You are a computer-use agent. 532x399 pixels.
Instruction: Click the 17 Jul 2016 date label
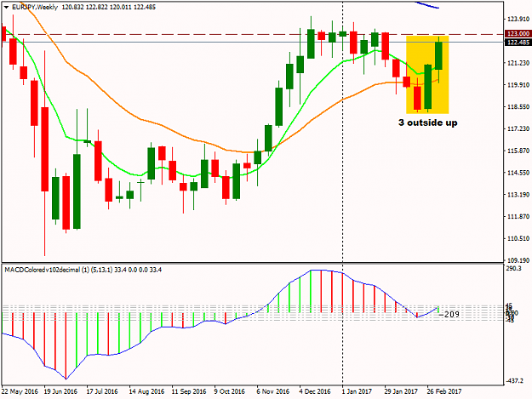tap(102, 391)
